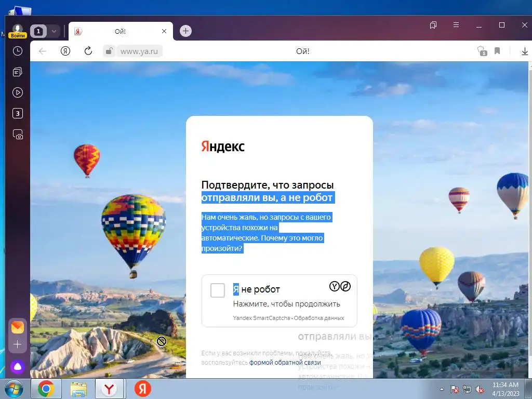Click the SmartCaptcha logo icons

(x=340, y=286)
